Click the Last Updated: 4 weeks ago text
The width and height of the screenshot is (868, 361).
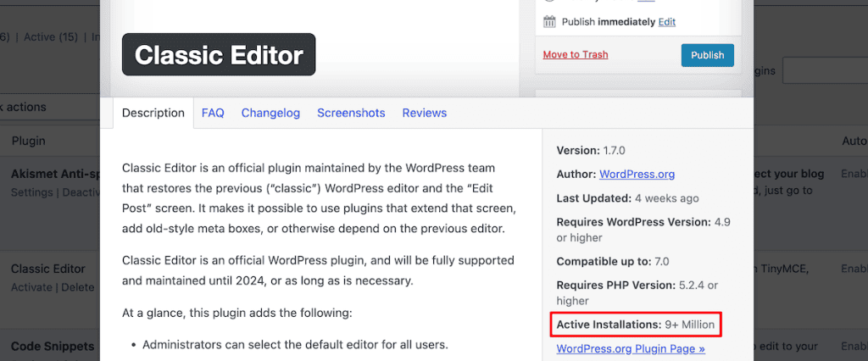pos(628,198)
